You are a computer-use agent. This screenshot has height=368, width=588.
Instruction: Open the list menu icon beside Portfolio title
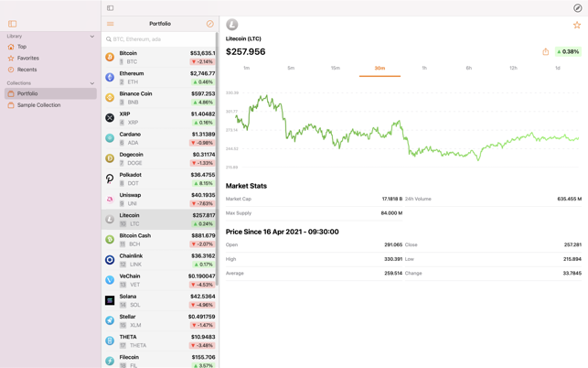111,24
